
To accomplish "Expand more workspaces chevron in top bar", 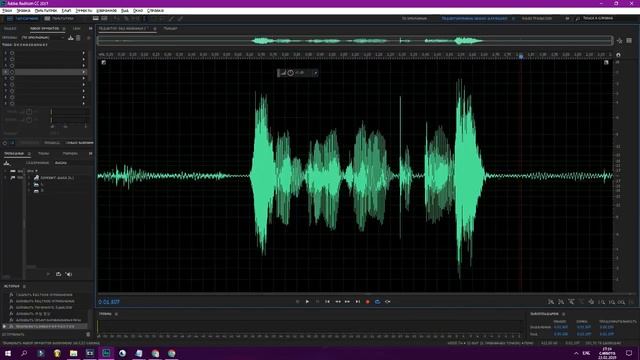I will [567, 18].
